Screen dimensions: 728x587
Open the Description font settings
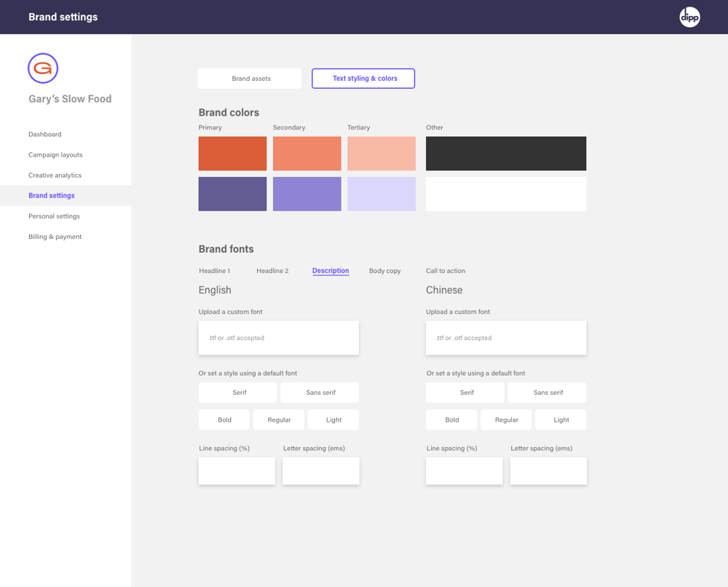pos(331,270)
